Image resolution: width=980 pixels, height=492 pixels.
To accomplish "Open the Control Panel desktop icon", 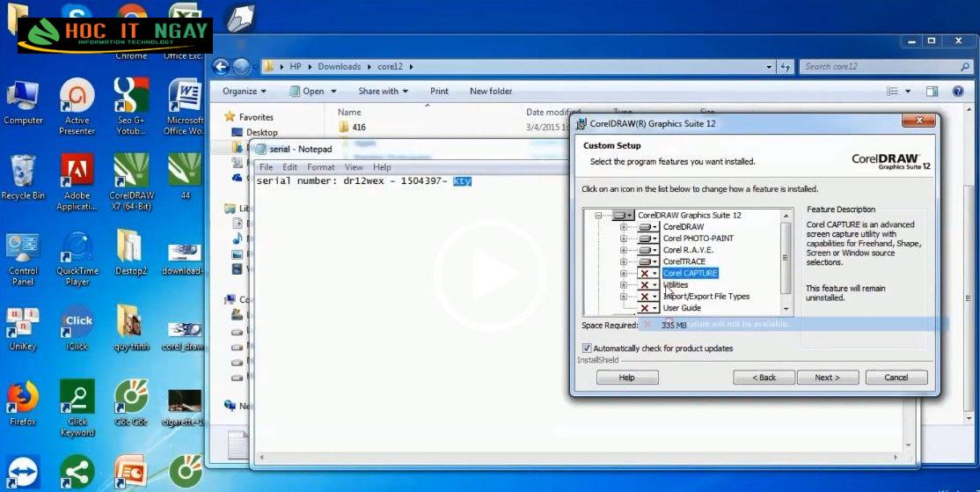I will 23,258.
